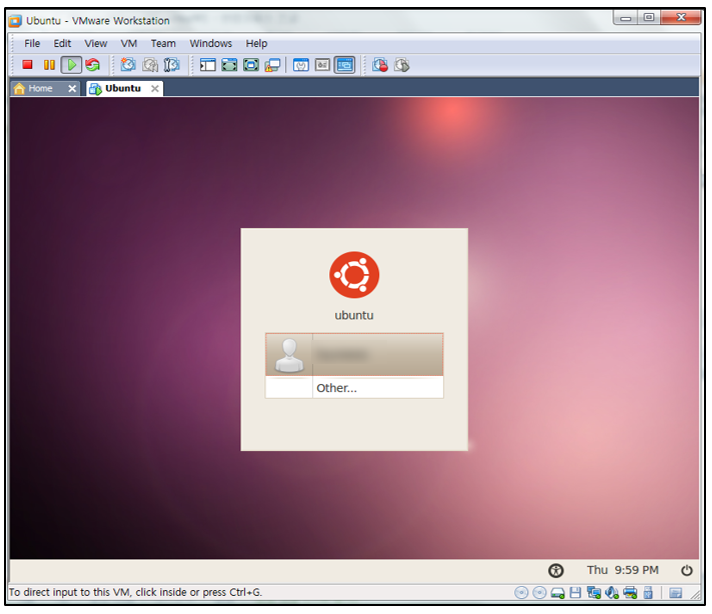The height and width of the screenshot is (614, 712).
Task: Open the View menu
Action: 96,44
